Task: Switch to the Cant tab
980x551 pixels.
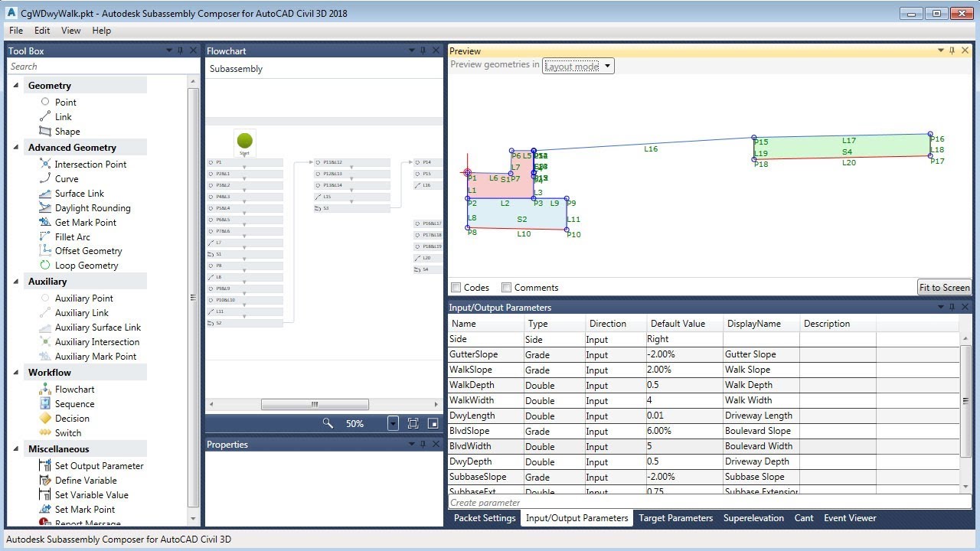Action: click(804, 518)
